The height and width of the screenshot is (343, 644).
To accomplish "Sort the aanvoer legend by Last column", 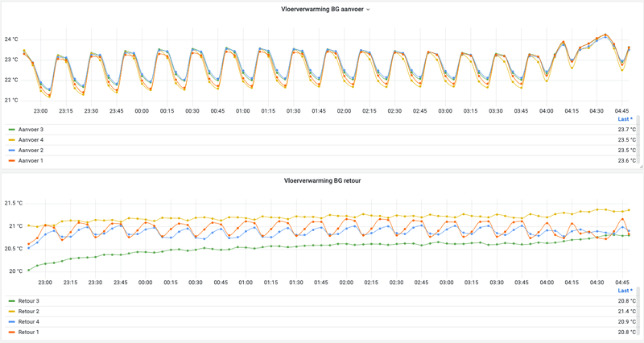I will point(625,119).
